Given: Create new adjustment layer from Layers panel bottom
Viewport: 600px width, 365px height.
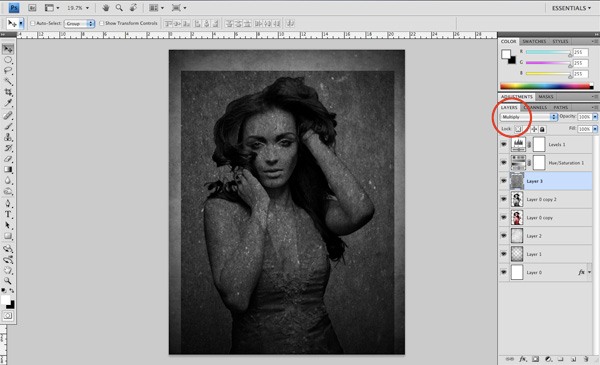Looking at the screenshot, I should point(548,359).
